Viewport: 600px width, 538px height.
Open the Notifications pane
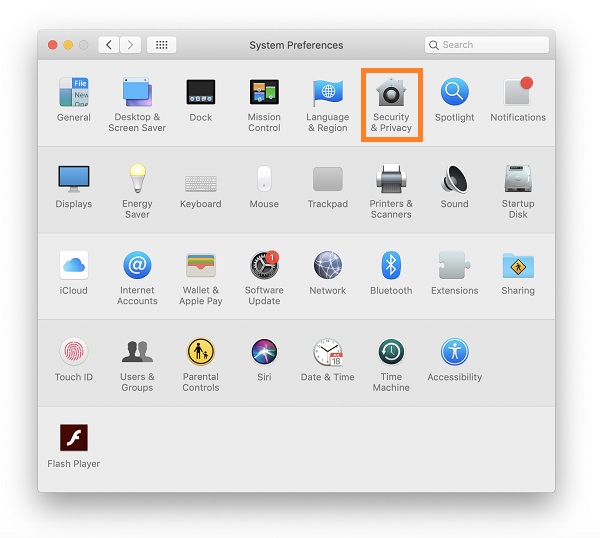tap(518, 94)
